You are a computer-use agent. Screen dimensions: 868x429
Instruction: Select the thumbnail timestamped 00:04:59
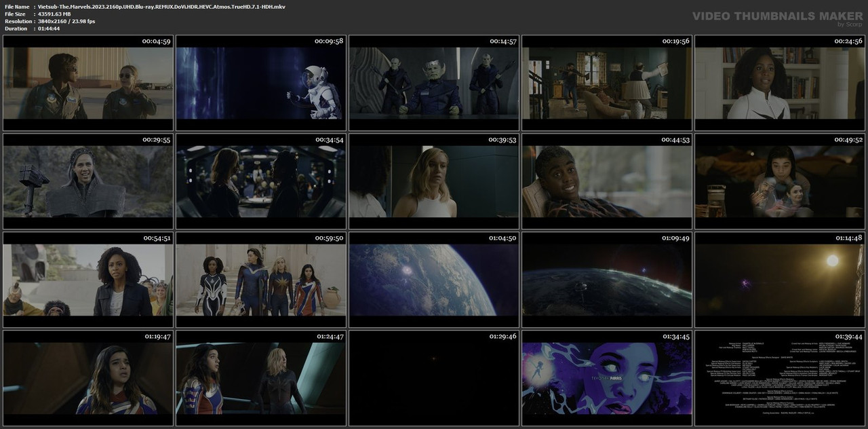coord(88,83)
